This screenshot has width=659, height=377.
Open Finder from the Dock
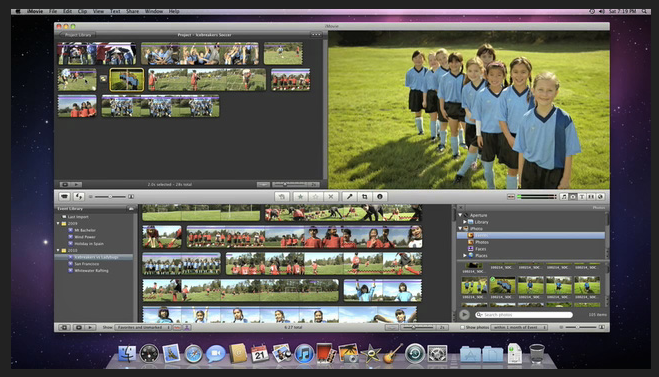pos(127,353)
